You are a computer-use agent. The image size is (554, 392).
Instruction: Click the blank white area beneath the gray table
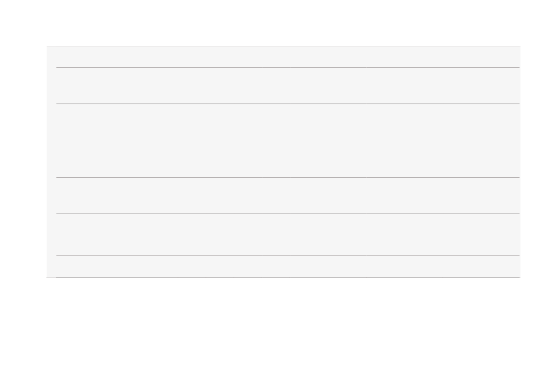pyautogui.click(x=277, y=334)
